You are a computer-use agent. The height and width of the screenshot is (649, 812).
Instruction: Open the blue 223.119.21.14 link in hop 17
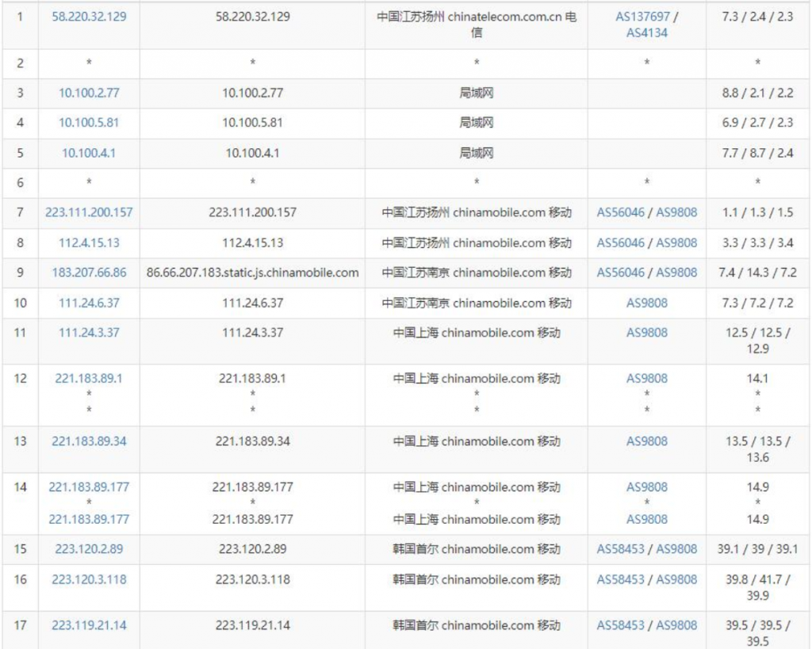89,625
